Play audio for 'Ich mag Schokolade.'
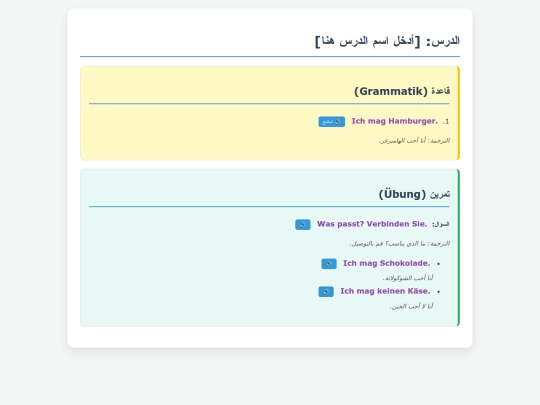540x405 pixels. (x=329, y=264)
